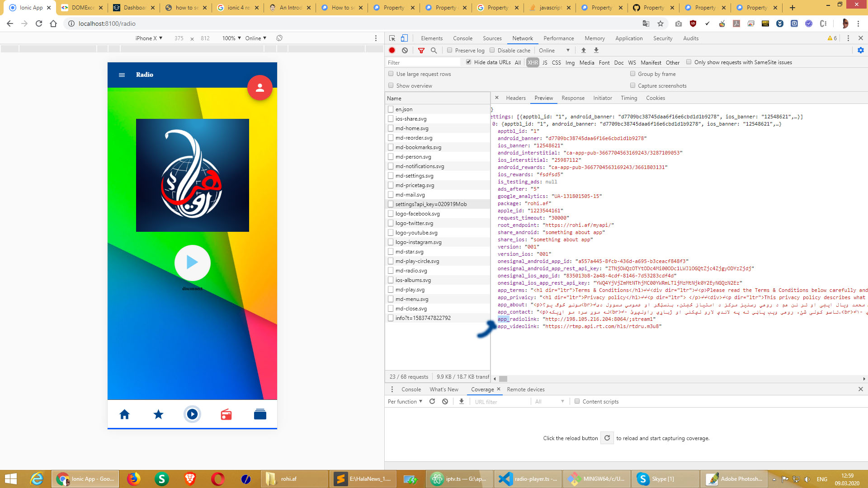Switch to the Sources tab
Viewport: 868px width, 488px height.
click(492, 38)
